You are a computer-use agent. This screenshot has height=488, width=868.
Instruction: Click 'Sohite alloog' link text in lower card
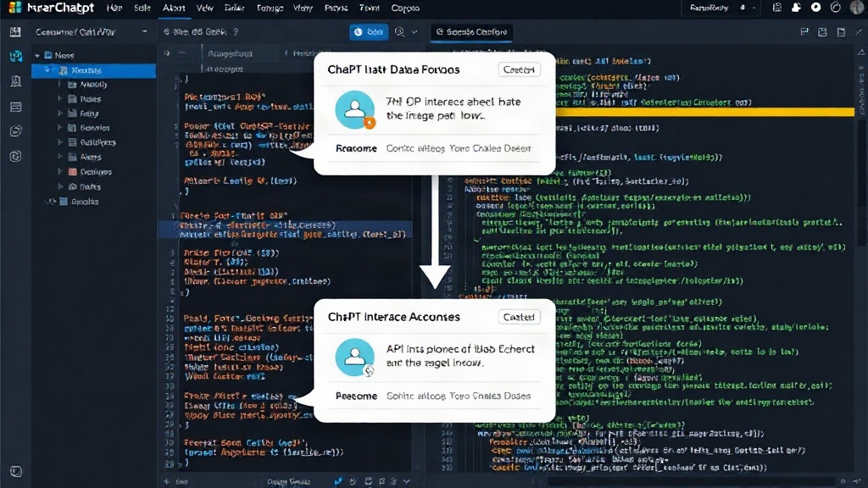tap(415, 396)
